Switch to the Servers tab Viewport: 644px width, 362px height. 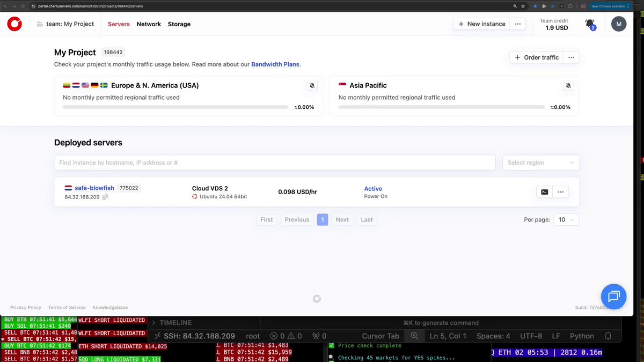119,24
